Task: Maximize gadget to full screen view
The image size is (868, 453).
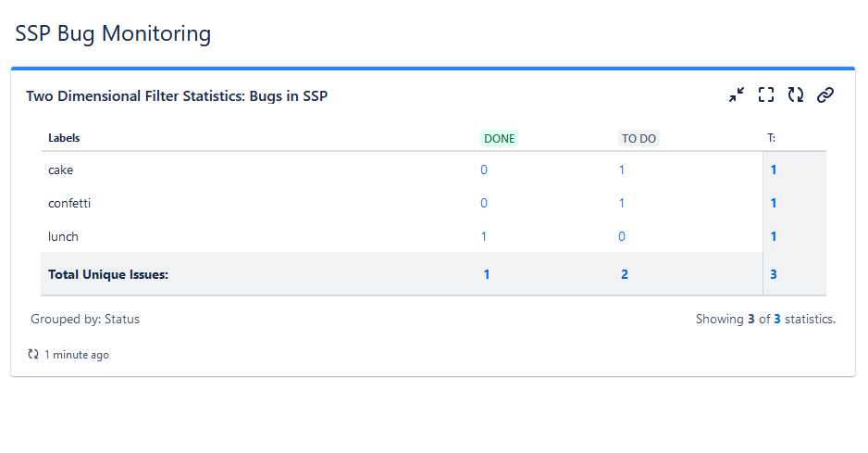Action: 766,94
